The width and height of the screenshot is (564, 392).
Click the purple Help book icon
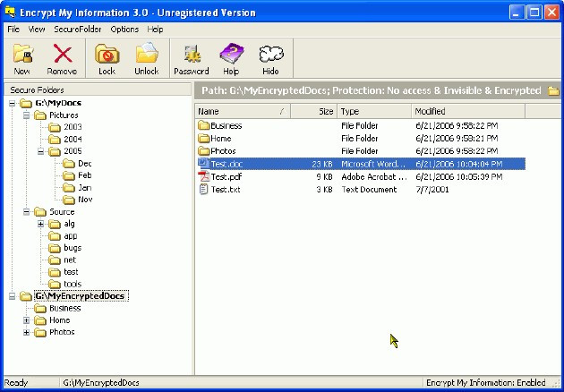pyautogui.click(x=231, y=54)
